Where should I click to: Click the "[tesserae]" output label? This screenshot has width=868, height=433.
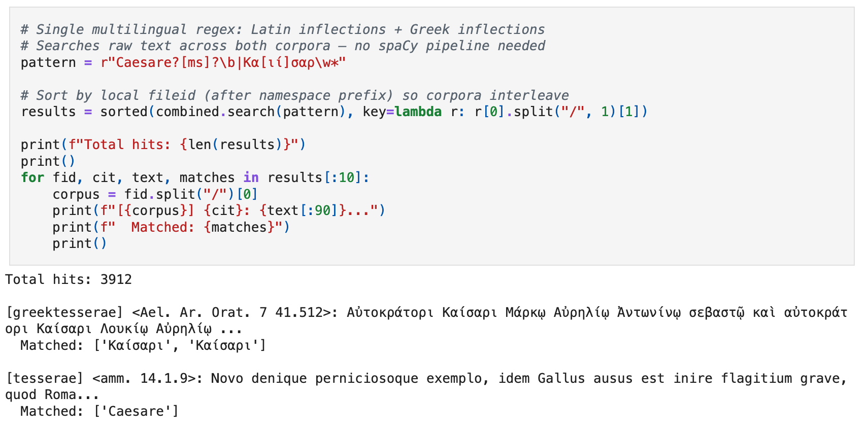[x=44, y=378]
